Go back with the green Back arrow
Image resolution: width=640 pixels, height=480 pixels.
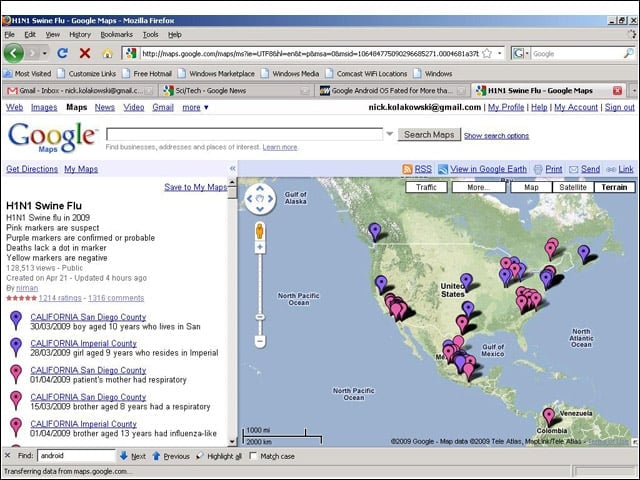pos(13,53)
